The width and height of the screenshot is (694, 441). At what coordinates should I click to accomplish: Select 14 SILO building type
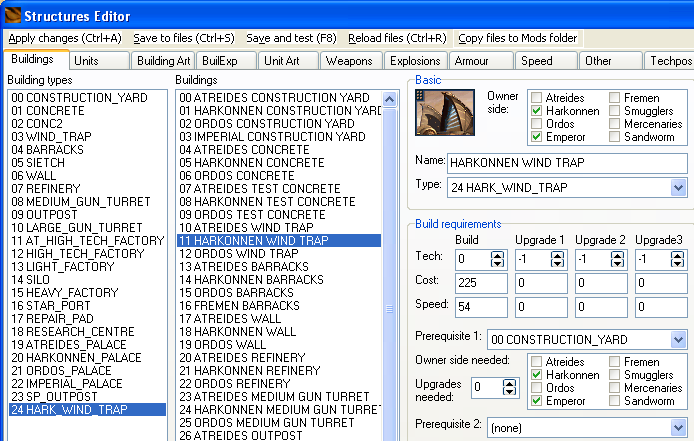pyautogui.click(x=87, y=280)
